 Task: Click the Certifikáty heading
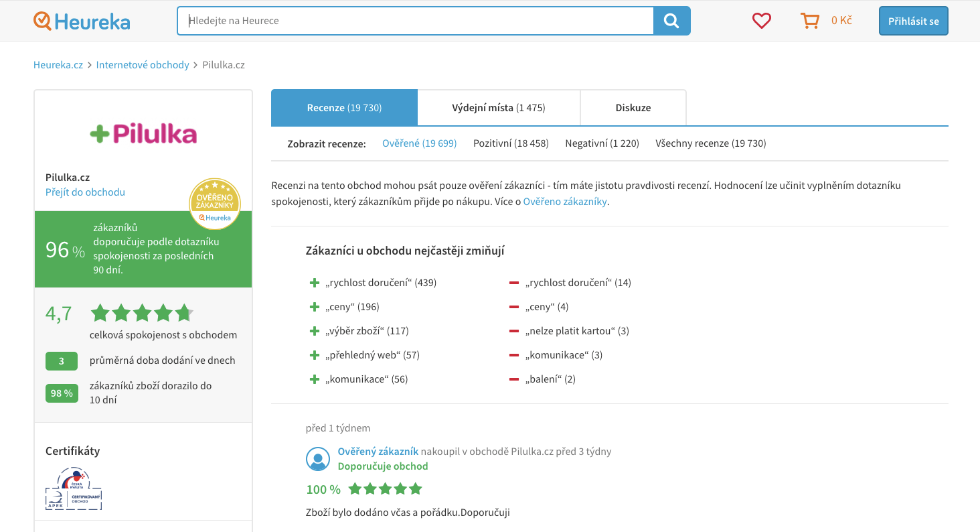coord(72,451)
